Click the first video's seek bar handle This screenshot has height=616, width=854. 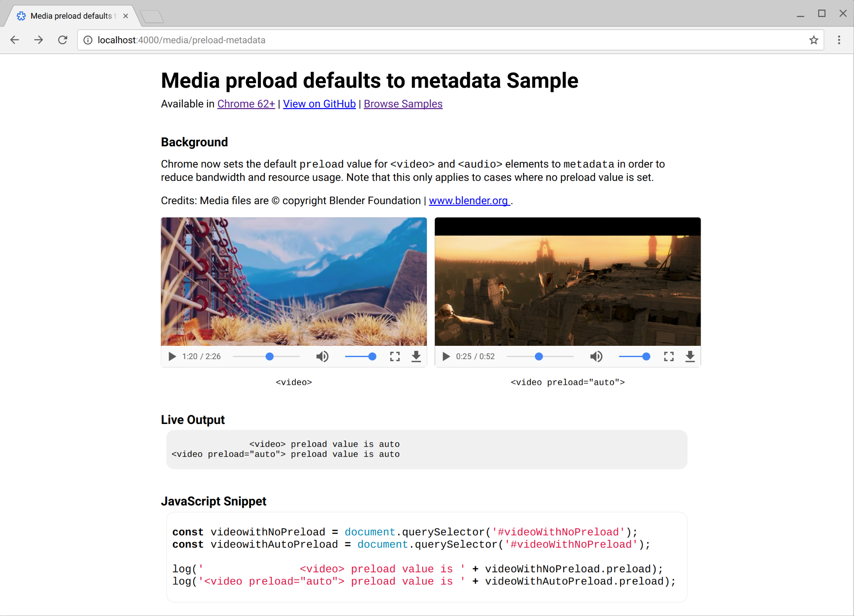[269, 356]
